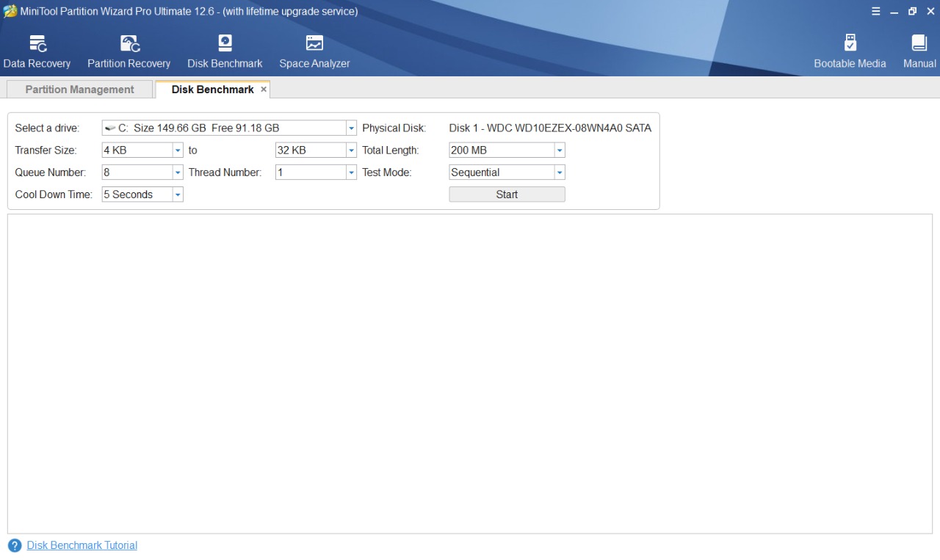Expand the Select a drive dropdown arrow
This screenshot has width=940, height=560.
click(x=351, y=128)
